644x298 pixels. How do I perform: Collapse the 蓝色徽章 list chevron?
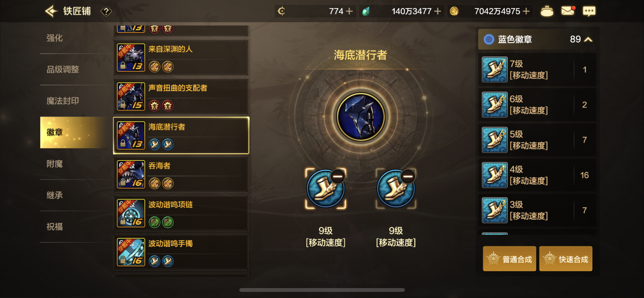[x=588, y=39]
